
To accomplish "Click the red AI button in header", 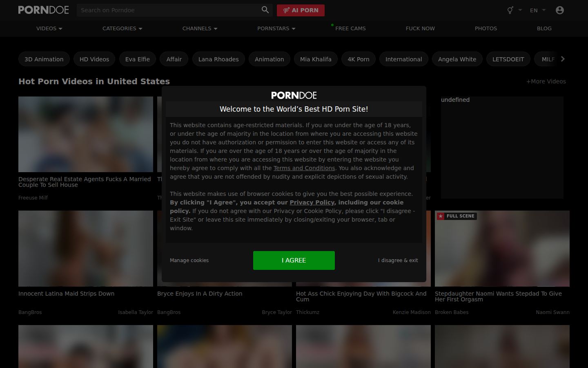I will pos(301,10).
